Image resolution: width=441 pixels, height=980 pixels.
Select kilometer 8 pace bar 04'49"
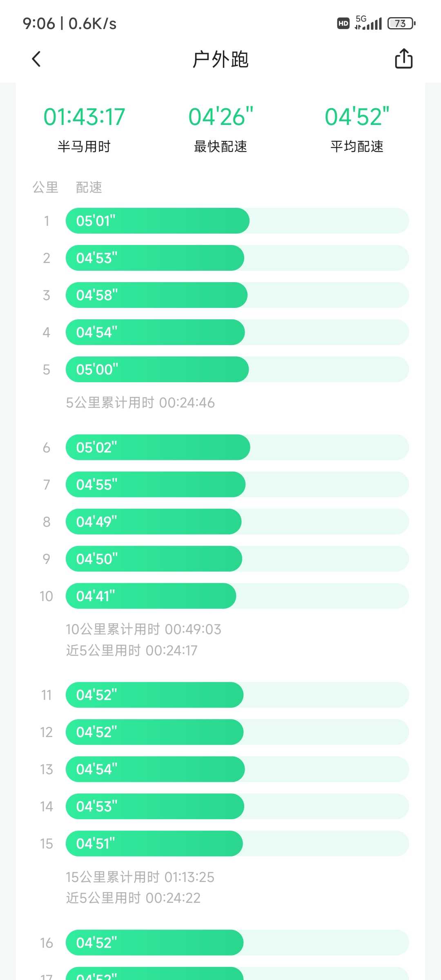(x=237, y=522)
